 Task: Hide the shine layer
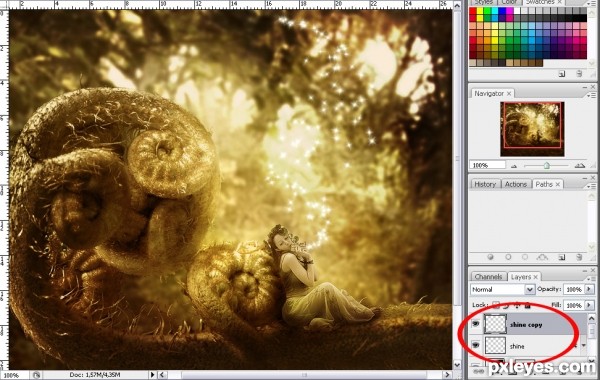click(x=476, y=346)
